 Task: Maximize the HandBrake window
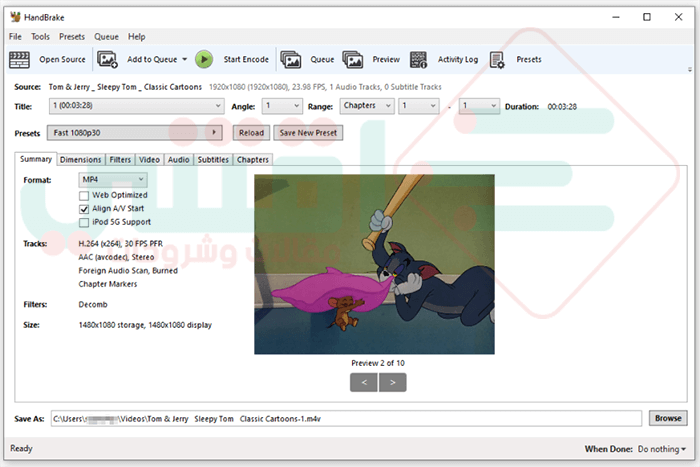point(646,17)
